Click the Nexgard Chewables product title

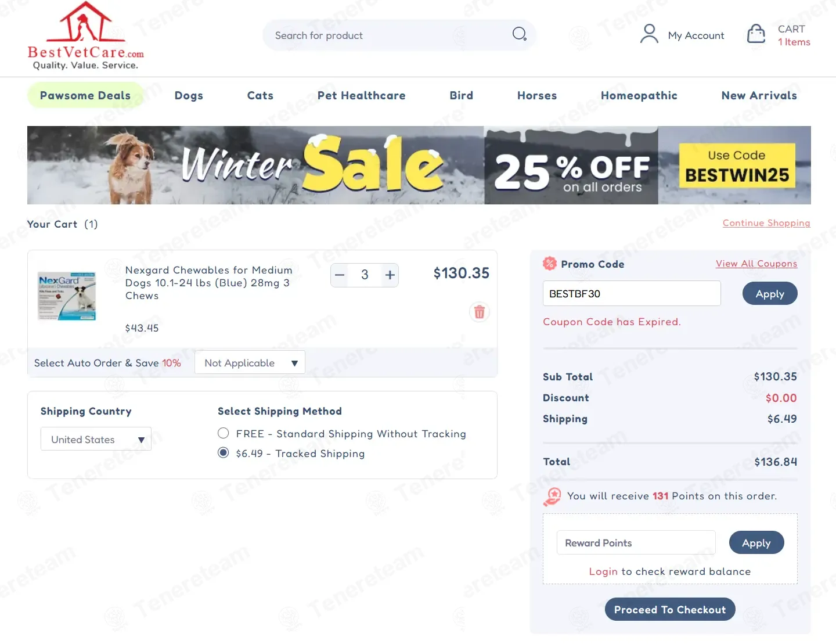pos(209,283)
